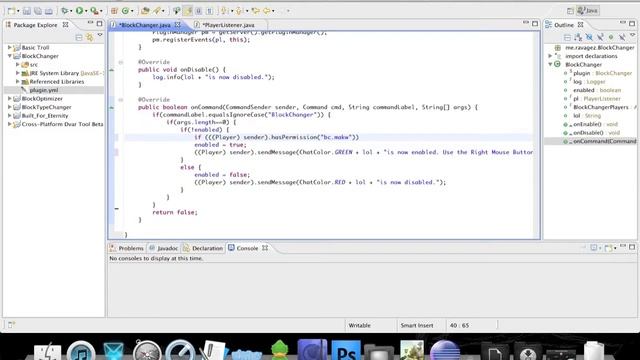Viewport: 640px width, 360px height.
Task: Start Debug with the bug icon
Action: tap(64, 11)
